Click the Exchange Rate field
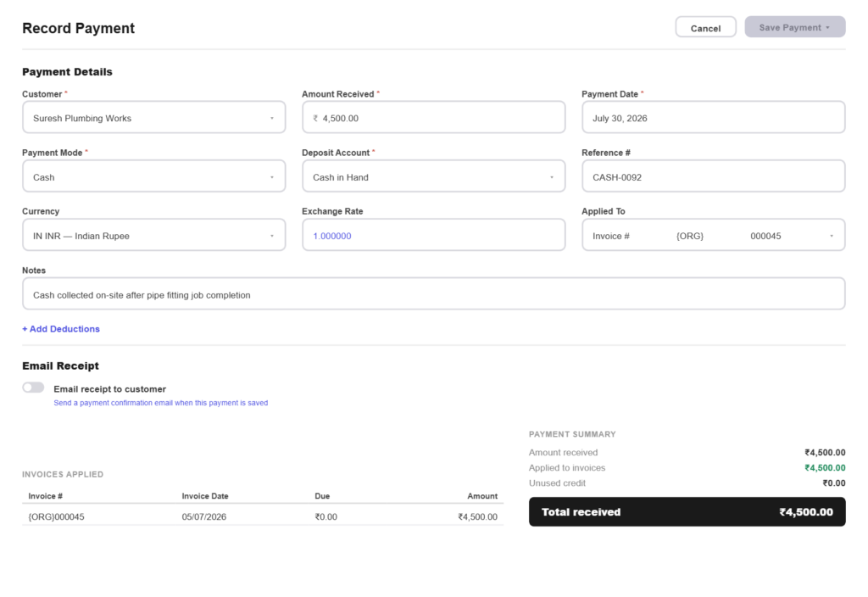Image resolution: width=868 pixels, height=597 pixels. point(433,236)
